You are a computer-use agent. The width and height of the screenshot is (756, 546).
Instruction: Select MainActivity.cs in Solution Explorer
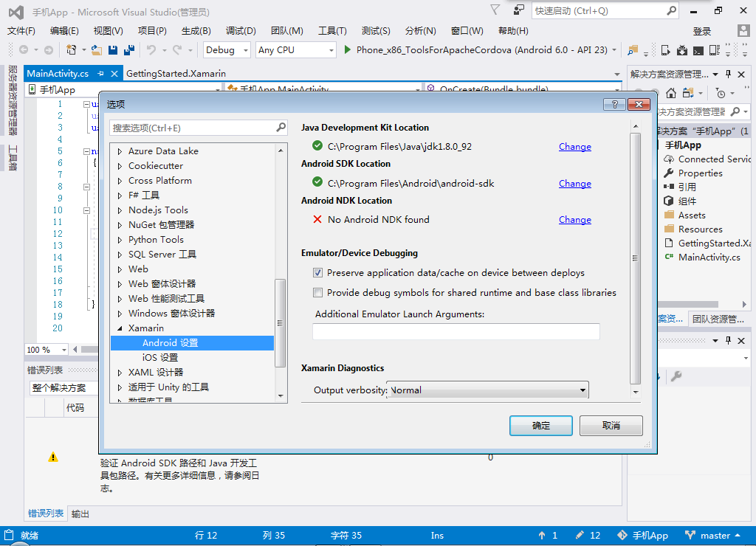click(709, 258)
